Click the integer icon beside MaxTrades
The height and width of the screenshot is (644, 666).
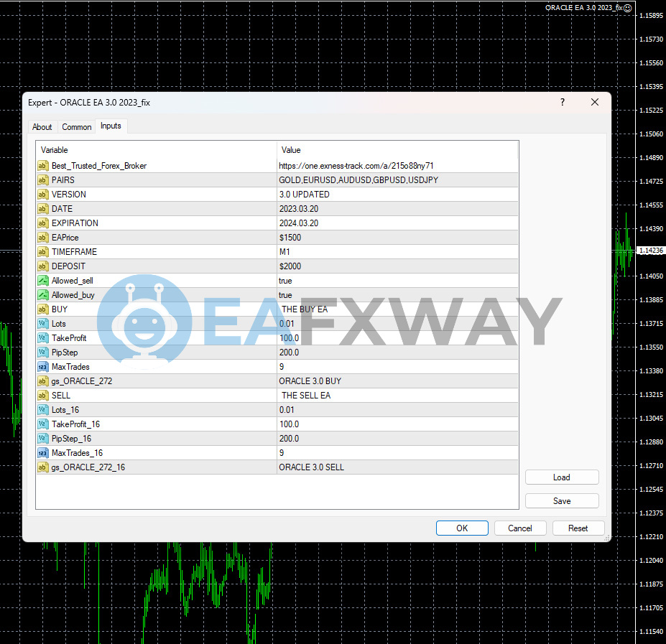[x=43, y=367]
